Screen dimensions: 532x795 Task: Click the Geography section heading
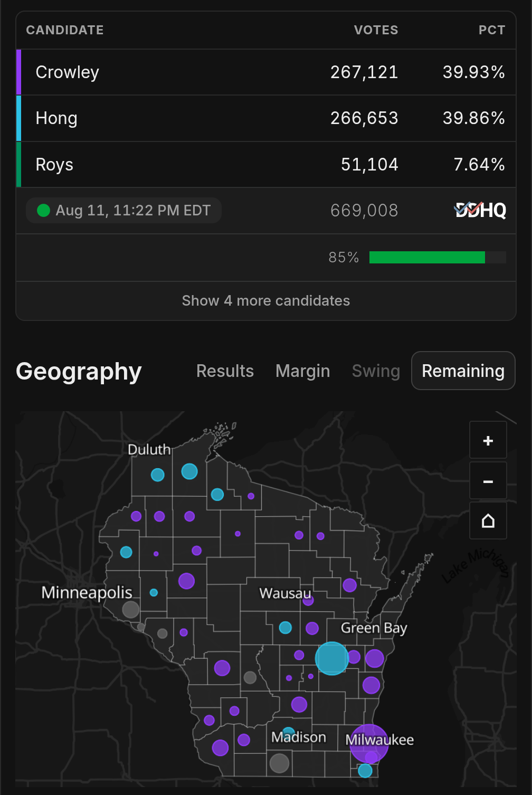pos(79,372)
